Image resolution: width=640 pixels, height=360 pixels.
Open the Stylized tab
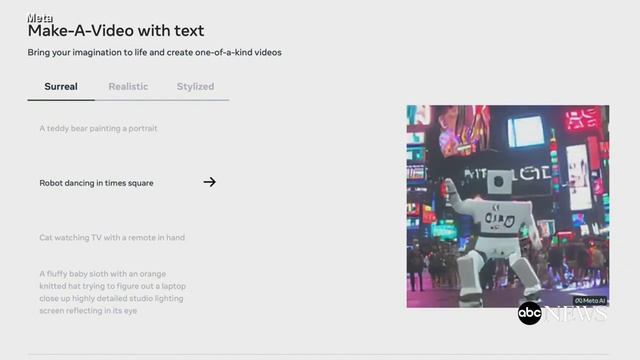195,87
